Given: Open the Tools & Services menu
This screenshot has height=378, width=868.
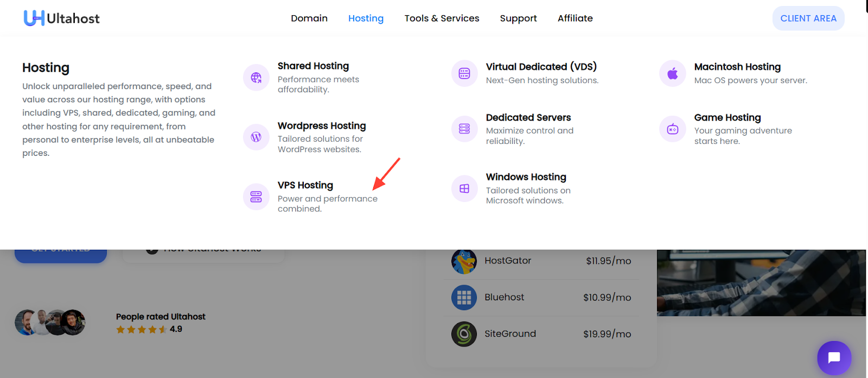Looking at the screenshot, I should click(x=442, y=18).
